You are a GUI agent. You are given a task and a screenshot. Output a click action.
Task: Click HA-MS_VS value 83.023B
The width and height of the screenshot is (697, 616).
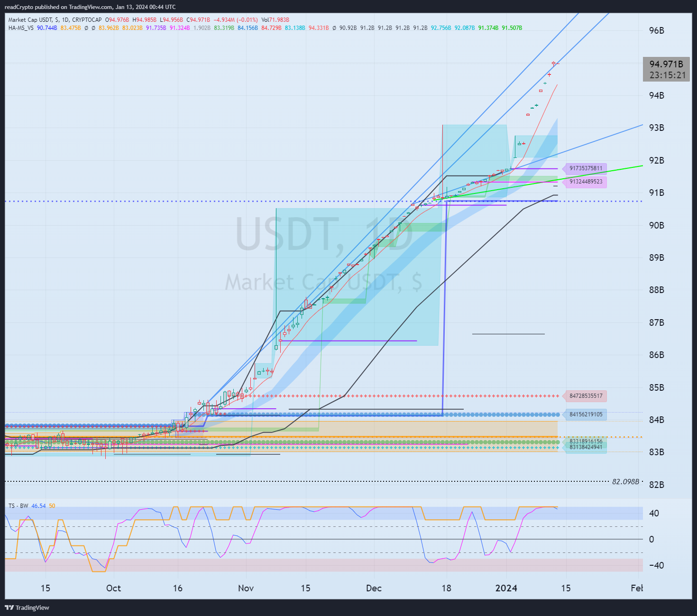pyautogui.click(x=132, y=28)
